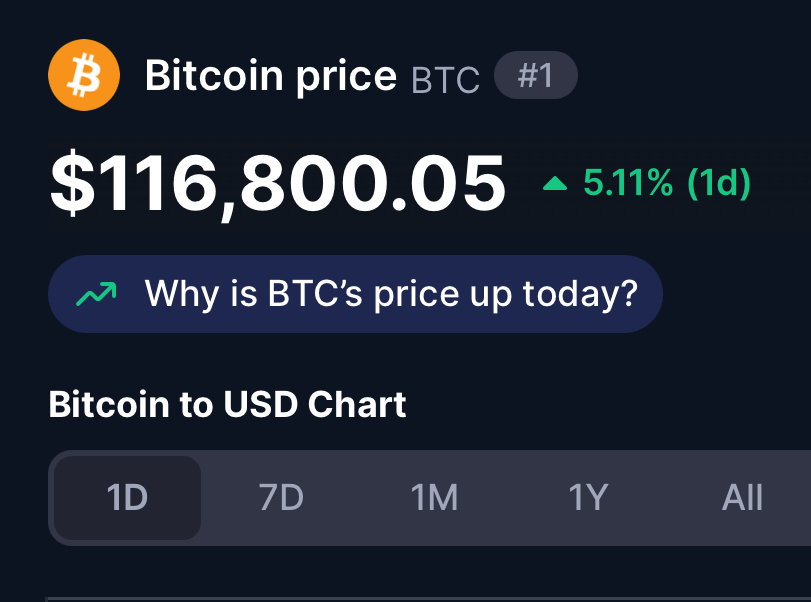Click the 'Bitcoin price' title text
This screenshot has height=602, width=811.
pos(271,76)
